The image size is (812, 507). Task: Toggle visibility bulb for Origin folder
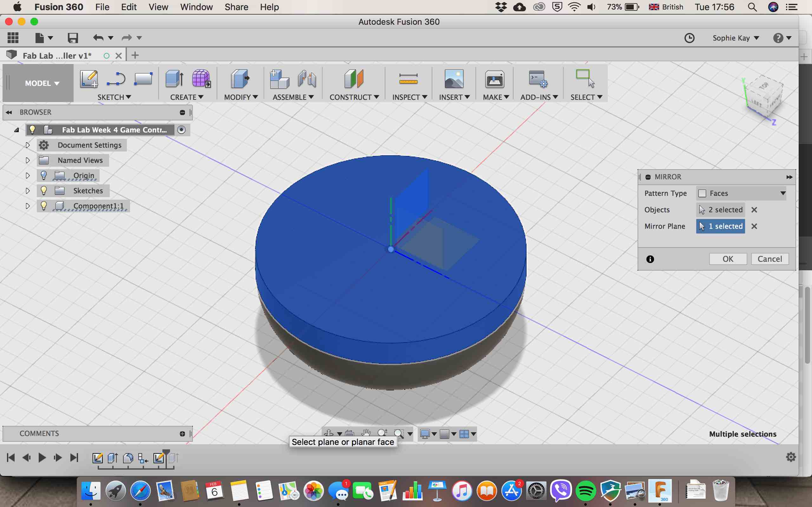click(x=44, y=175)
